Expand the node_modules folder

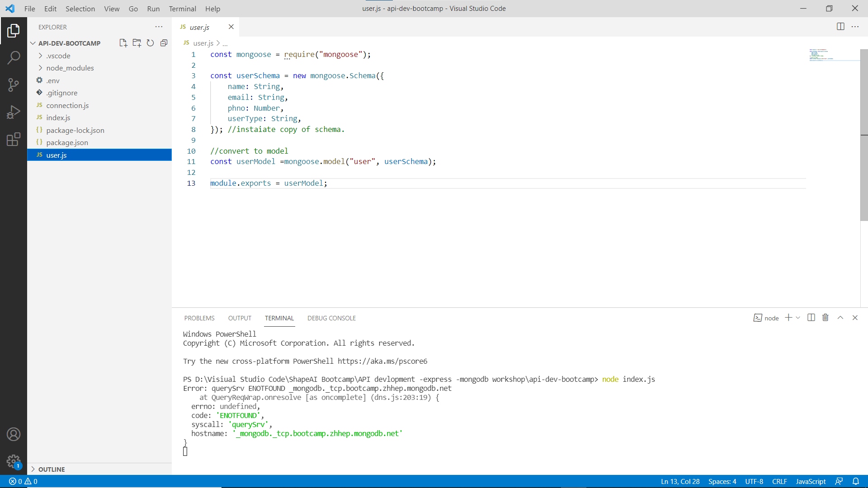70,68
